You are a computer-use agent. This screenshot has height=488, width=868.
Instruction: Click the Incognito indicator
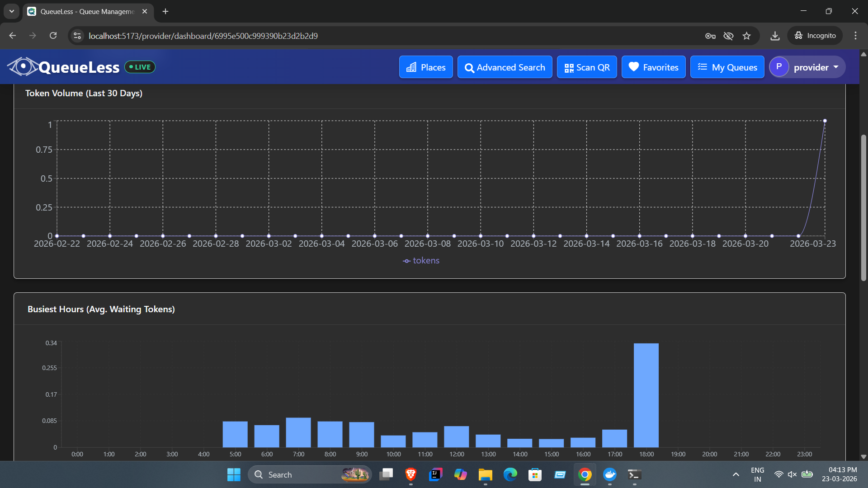point(815,36)
